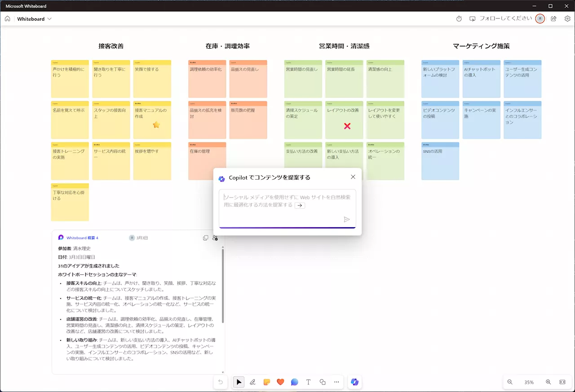Select the 在庫・調理効率 heading
Screen dimensions: 575x392
point(228,46)
